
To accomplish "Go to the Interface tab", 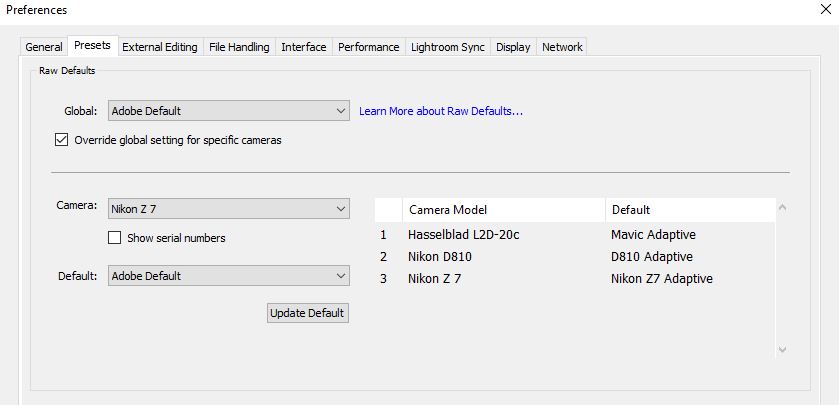I will point(304,47).
